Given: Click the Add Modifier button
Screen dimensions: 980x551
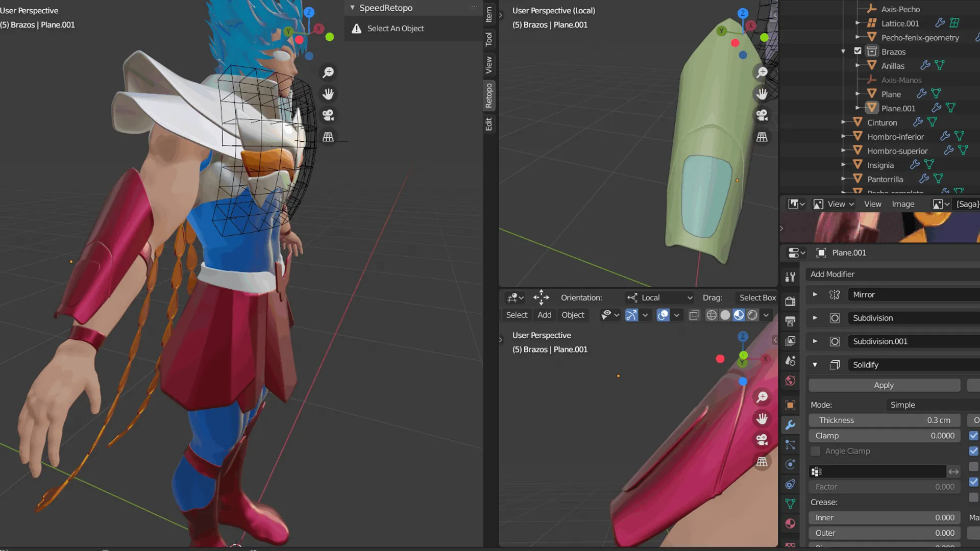Looking at the screenshot, I should [893, 274].
